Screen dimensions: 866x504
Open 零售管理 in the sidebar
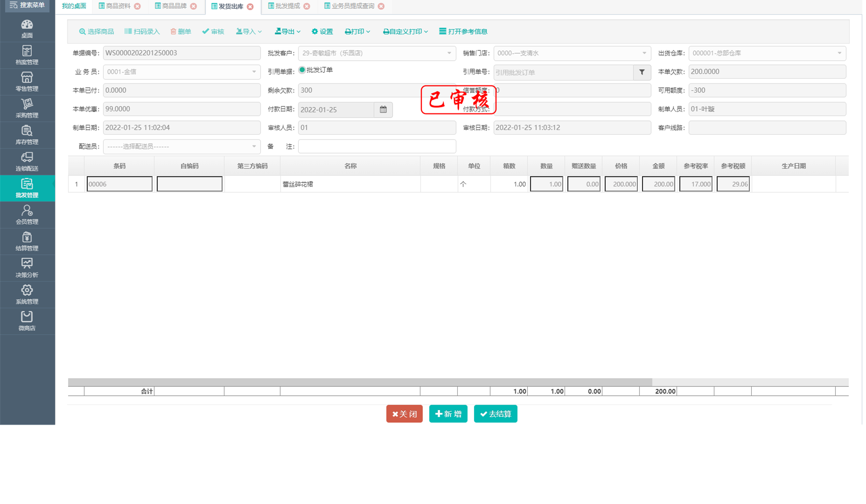pyautogui.click(x=27, y=82)
